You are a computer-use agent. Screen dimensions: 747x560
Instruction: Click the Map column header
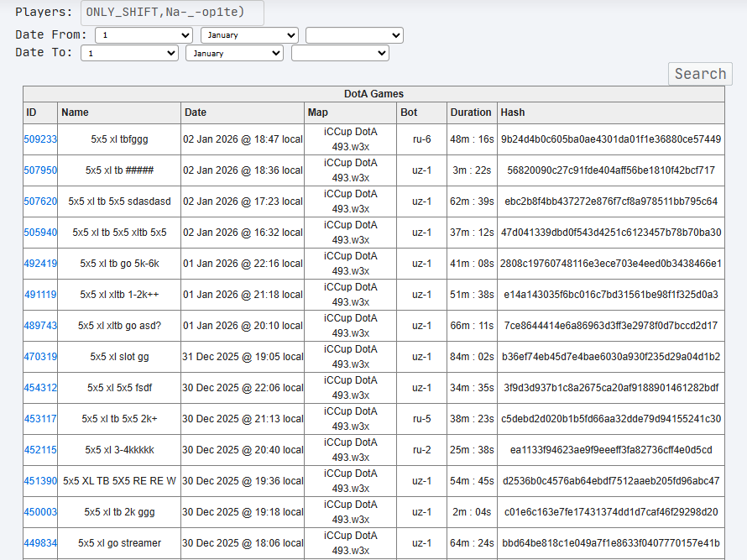pos(351,113)
